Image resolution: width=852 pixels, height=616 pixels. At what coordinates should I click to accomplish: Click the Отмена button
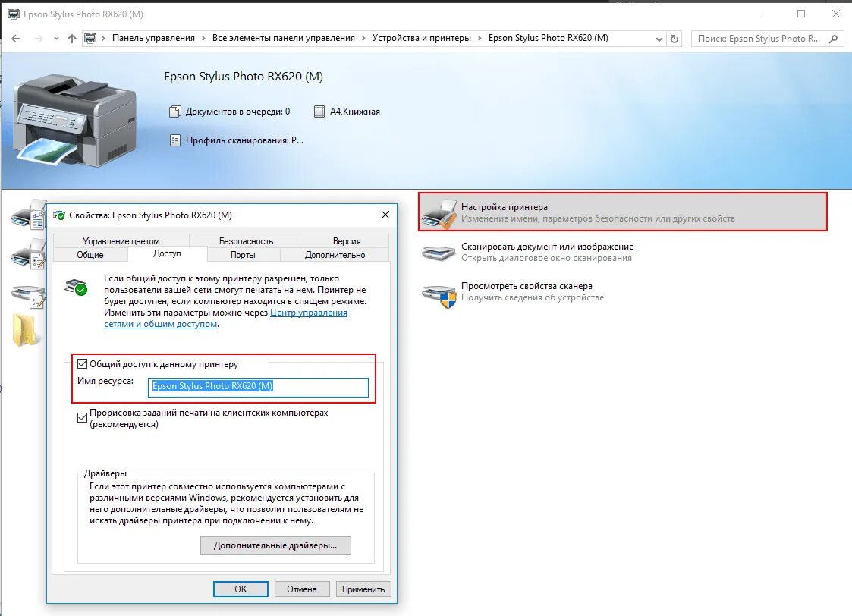tap(301, 589)
